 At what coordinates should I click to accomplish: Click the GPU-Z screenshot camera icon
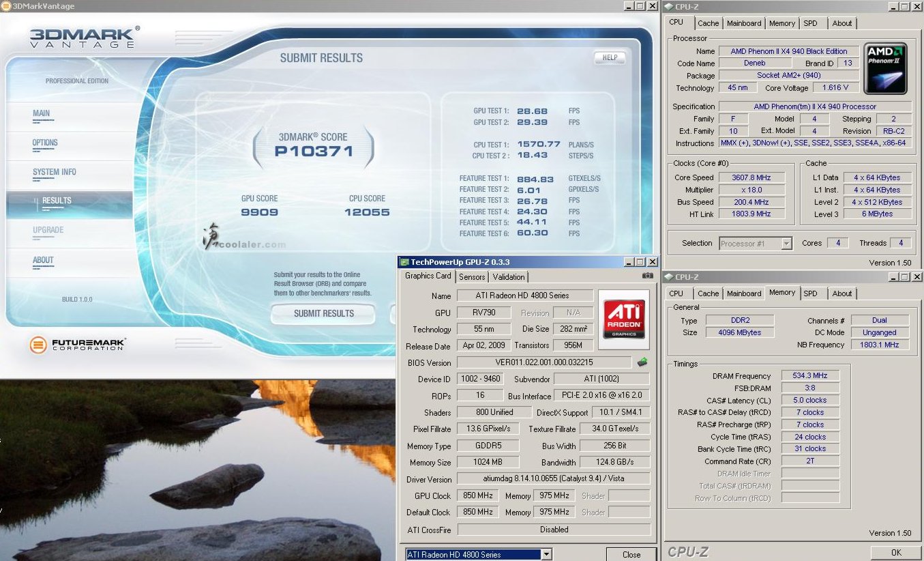coord(648,276)
